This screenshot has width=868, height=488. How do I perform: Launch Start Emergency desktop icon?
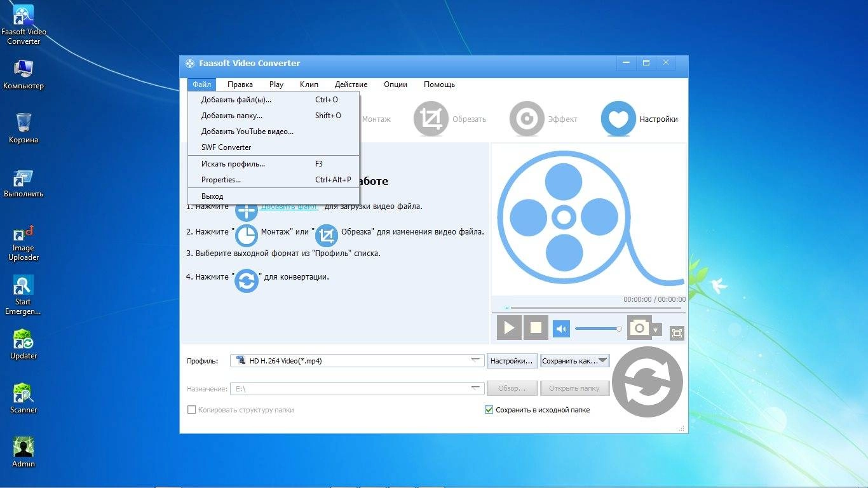24,295
